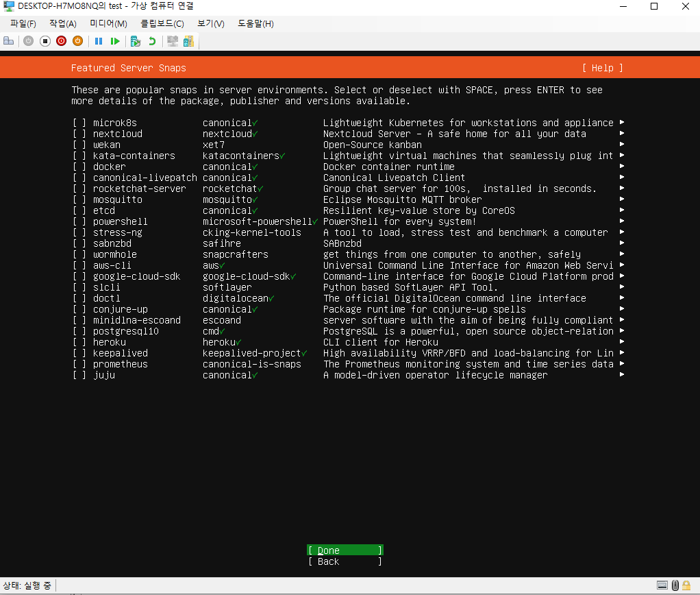This screenshot has height=595, width=700.
Task: Click the 'Featured Server Snaps' header title
Action: coord(129,68)
